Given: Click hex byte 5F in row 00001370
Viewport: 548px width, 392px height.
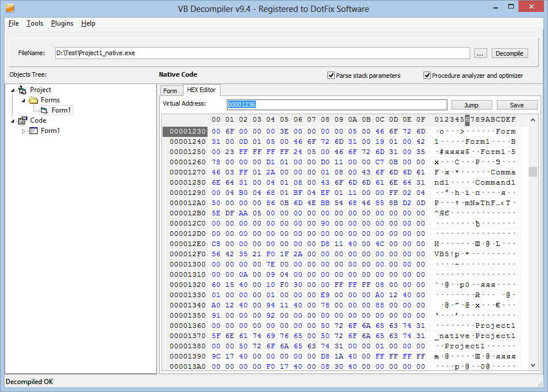Looking at the screenshot, I should [x=216, y=336].
